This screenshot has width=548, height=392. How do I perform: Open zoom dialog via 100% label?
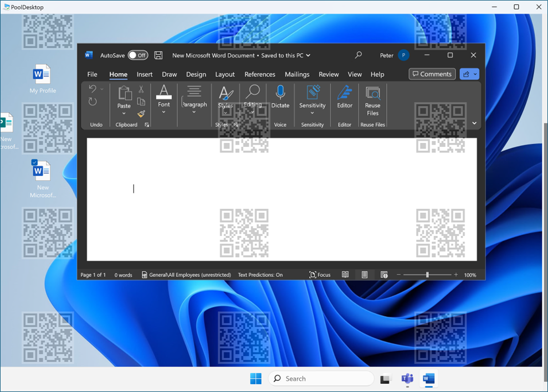tap(470, 275)
